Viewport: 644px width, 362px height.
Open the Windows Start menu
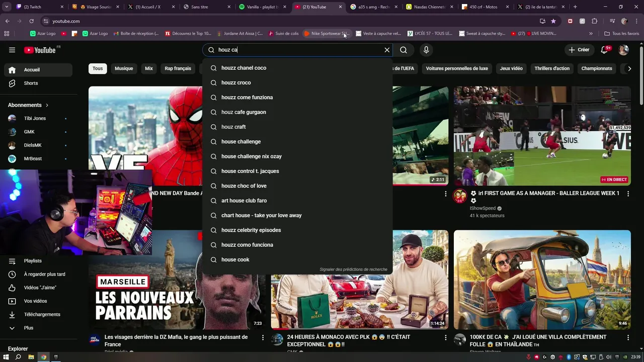click(6, 357)
